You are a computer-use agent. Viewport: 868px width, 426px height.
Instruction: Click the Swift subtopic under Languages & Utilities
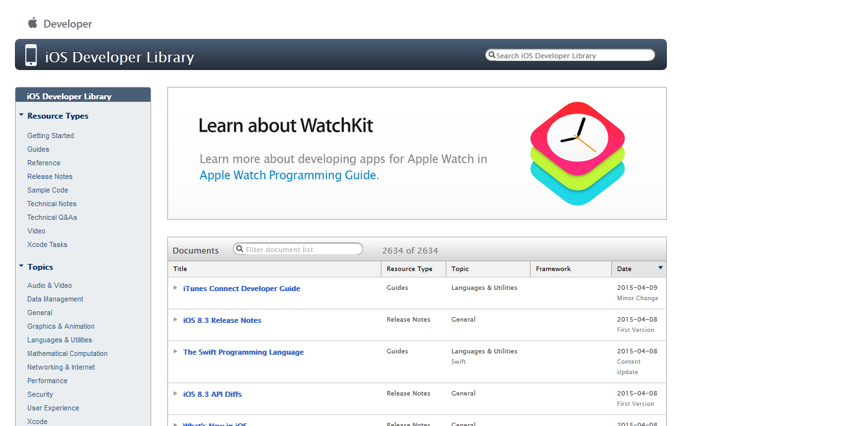point(459,362)
